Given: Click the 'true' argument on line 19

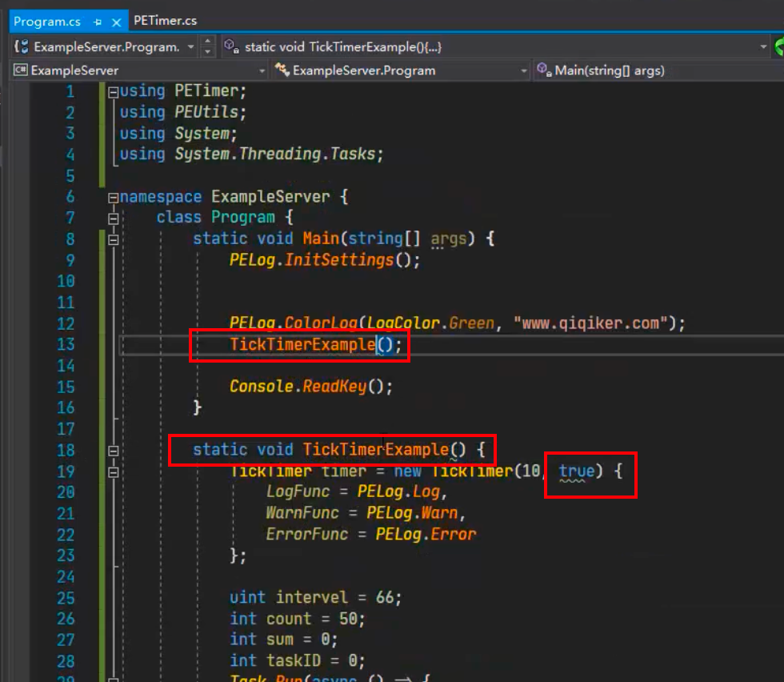Looking at the screenshot, I should coord(577,471).
